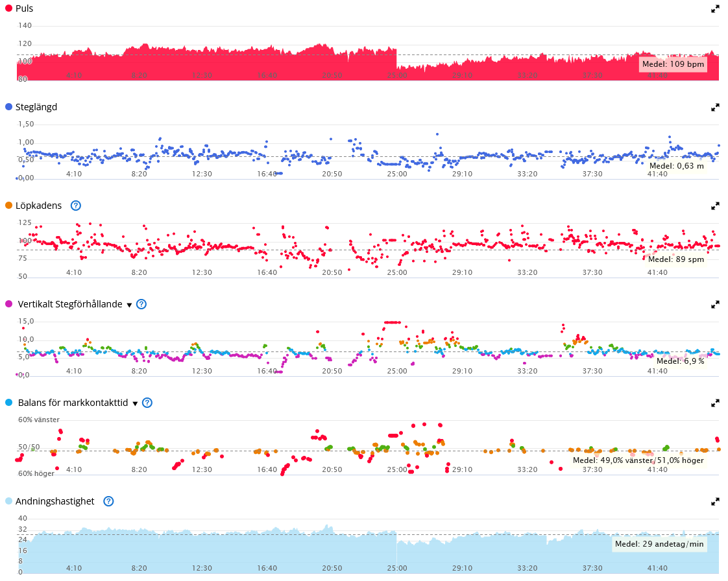Click the Balans för markkontakttid title

[x=73, y=403]
